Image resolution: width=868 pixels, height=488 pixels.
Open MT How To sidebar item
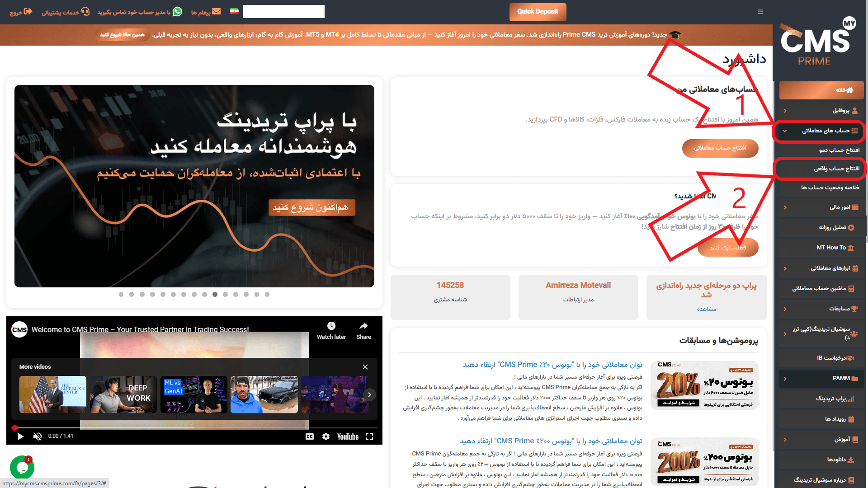click(821, 248)
